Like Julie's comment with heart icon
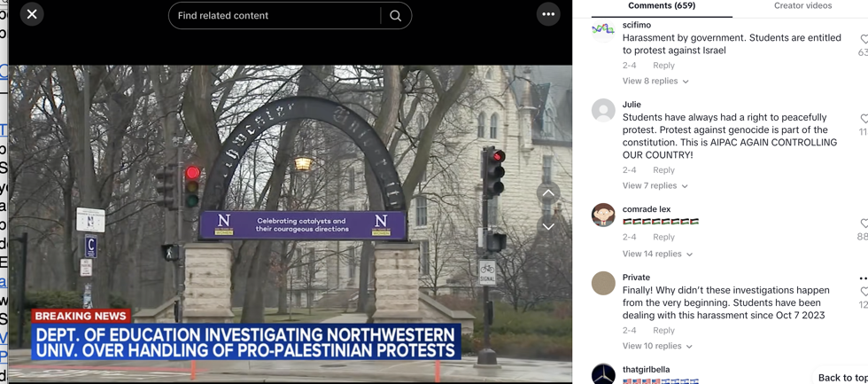The image size is (868, 384). point(864,119)
